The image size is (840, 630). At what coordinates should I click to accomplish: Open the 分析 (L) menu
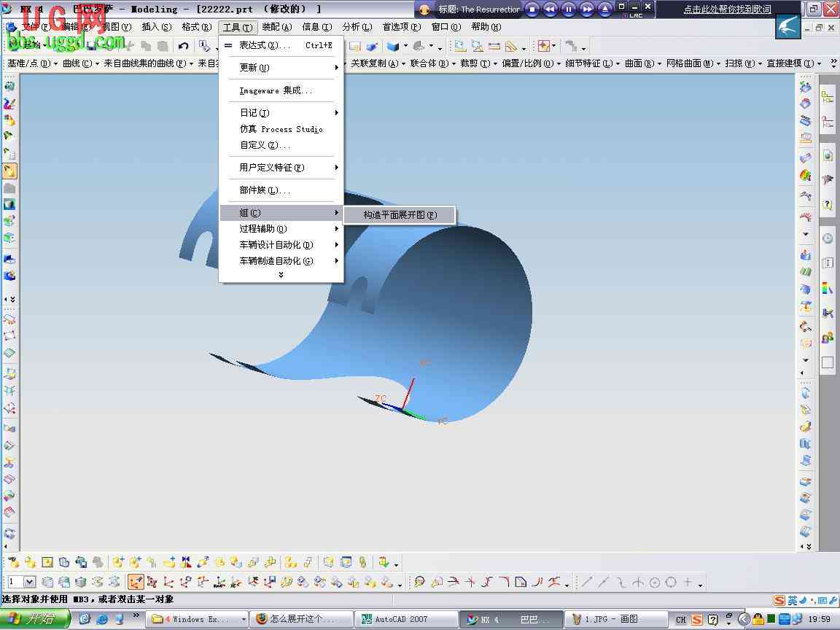coord(357,27)
